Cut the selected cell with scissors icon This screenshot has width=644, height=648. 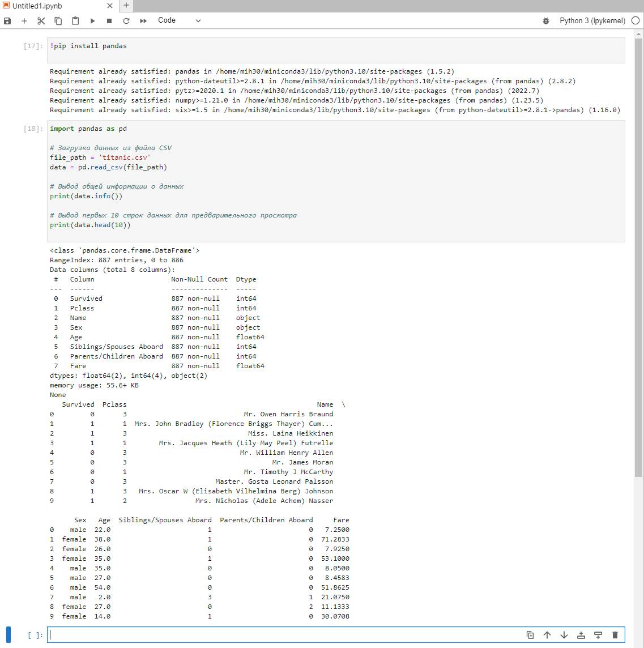coord(41,21)
